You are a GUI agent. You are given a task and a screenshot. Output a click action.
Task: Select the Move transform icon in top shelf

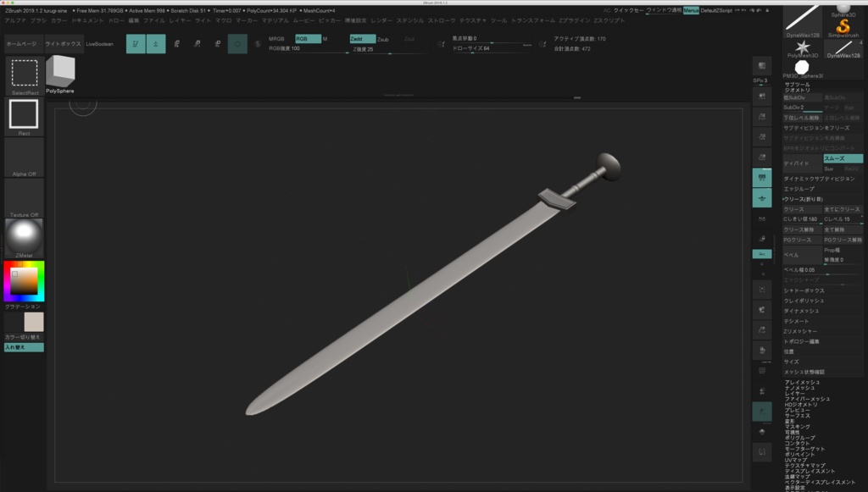coord(176,44)
